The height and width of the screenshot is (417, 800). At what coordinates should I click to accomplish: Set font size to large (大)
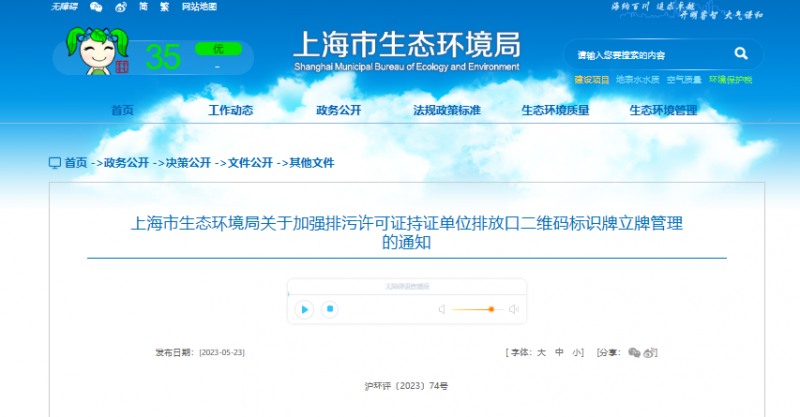541,353
